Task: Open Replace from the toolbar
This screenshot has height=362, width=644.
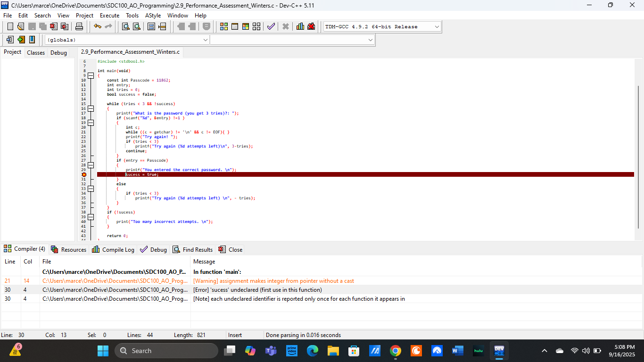Action: [137, 26]
